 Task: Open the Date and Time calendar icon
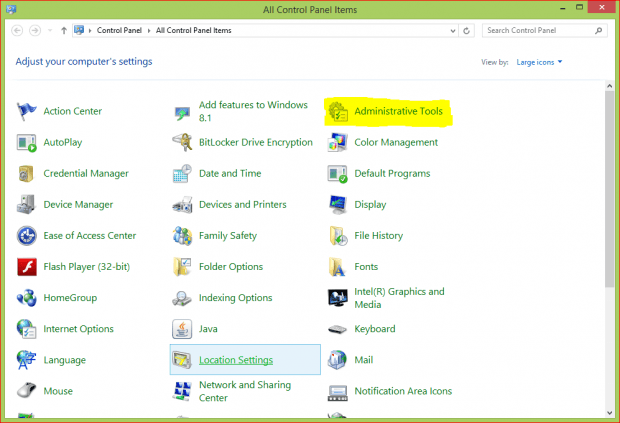(x=182, y=174)
